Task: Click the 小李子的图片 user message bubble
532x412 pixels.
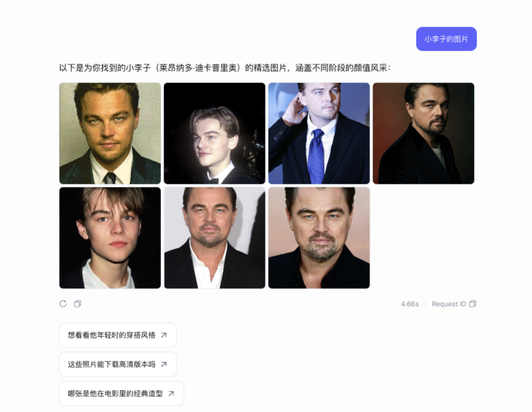Action: tap(446, 39)
